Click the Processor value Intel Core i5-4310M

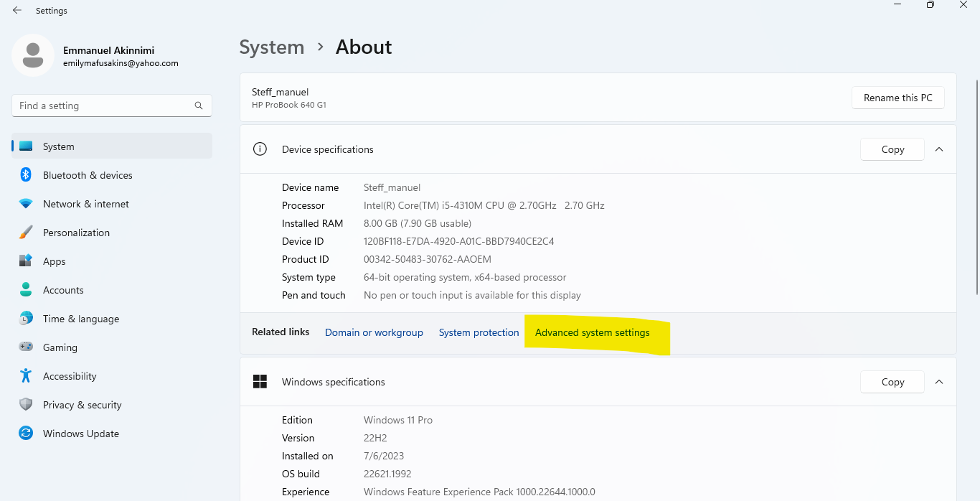(484, 205)
